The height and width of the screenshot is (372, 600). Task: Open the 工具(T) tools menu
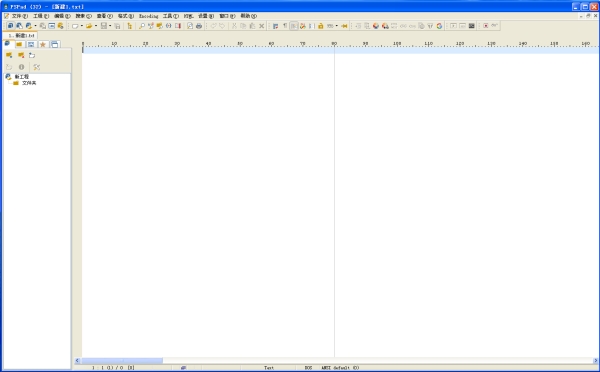point(170,16)
